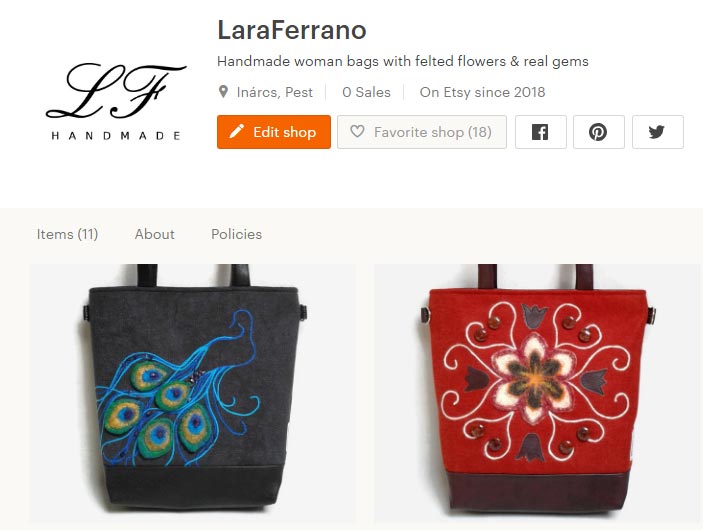Click the 0 Sales link
The width and height of the screenshot is (703, 530).
pyautogui.click(x=366, y=92)
